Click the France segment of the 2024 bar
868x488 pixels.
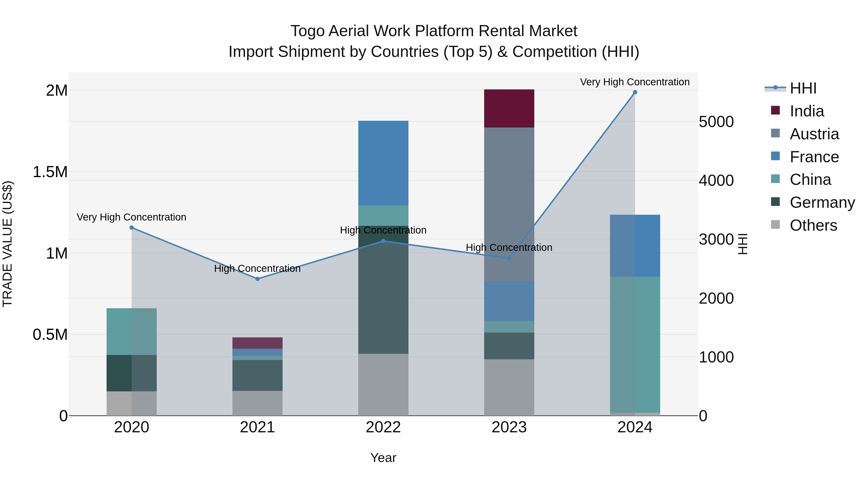click(x=635, y=246)
